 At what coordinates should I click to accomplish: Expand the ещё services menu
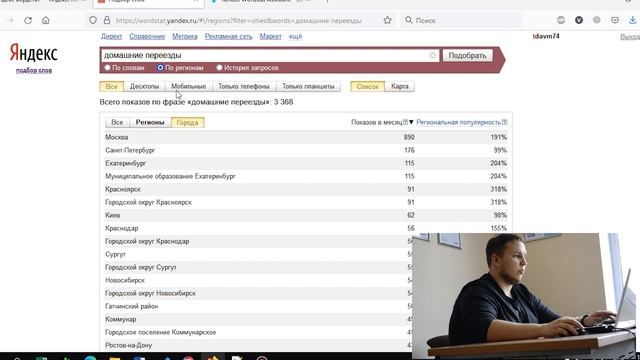296,36
